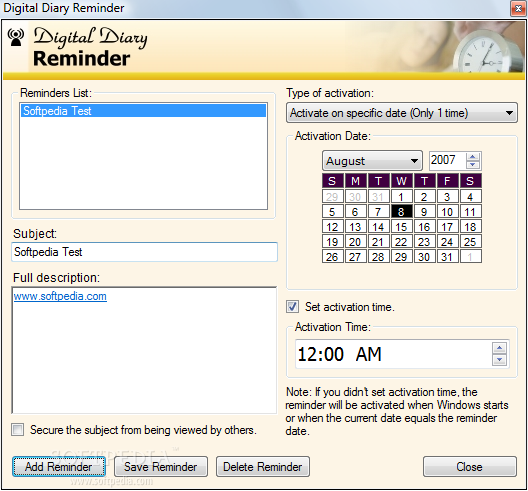Select August 12 on the calendar
Viewport: 528px width, 491px height.
click(332, 227)
